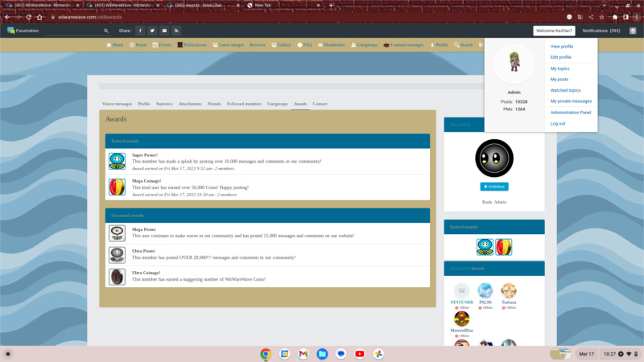Share the page via email icon

point(164,31)
